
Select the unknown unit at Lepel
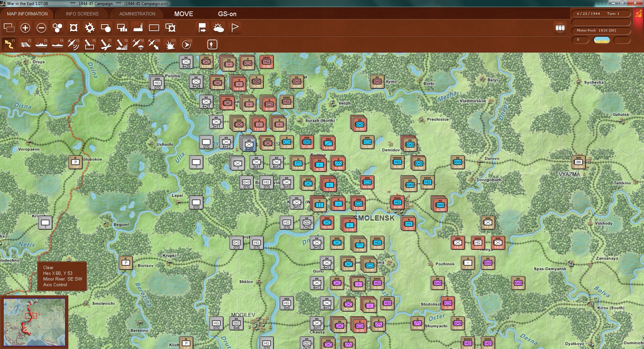(196, 203)
